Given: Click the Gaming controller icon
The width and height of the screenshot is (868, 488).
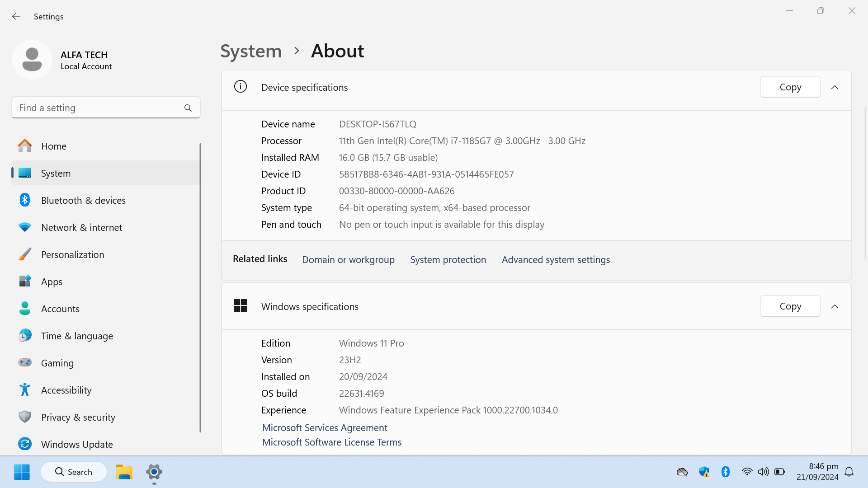Looking at the screenshot, I should pyautogui.click(x=25, y=362).
